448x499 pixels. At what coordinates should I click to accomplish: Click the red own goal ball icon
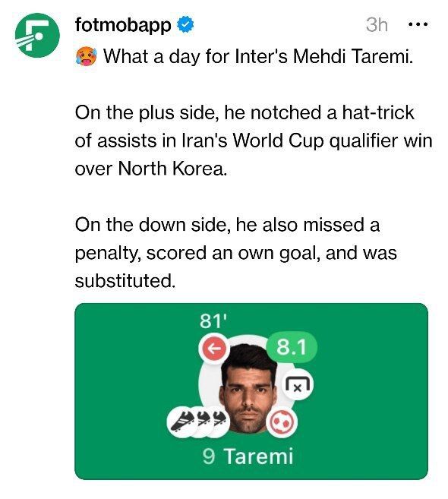pos(281,422)
